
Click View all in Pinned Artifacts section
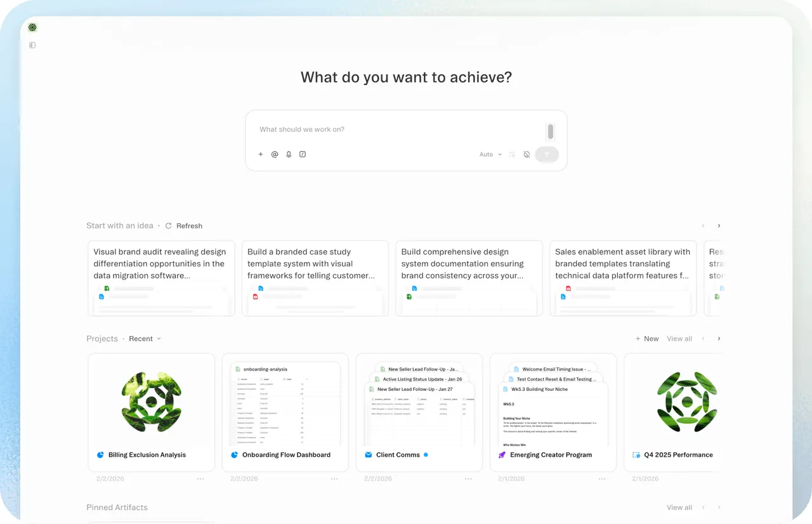pos(679,508)
